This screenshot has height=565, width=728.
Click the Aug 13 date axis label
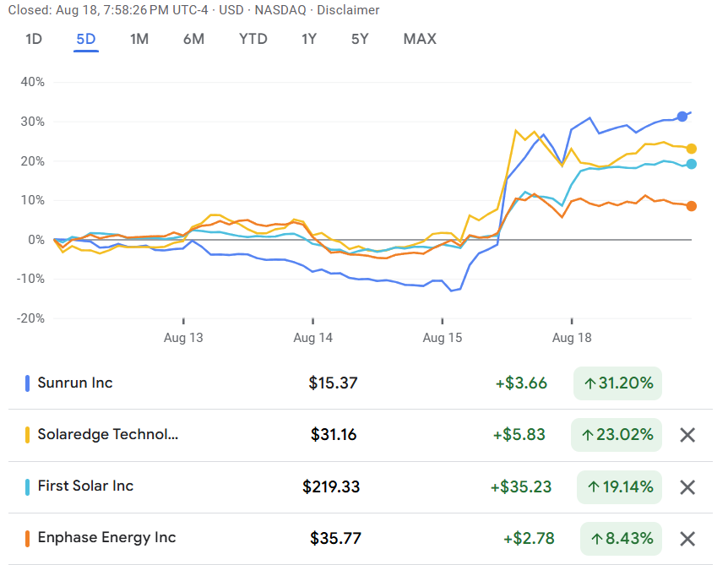pyautogui.click(x=183, y=338)
